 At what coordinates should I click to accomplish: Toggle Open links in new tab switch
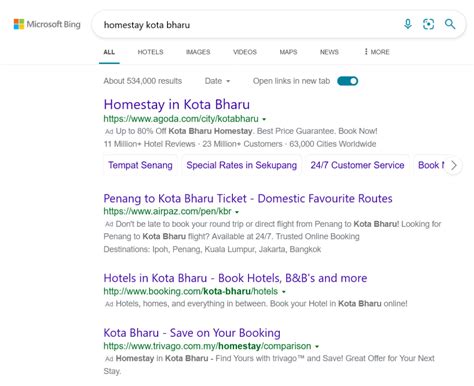347,81
